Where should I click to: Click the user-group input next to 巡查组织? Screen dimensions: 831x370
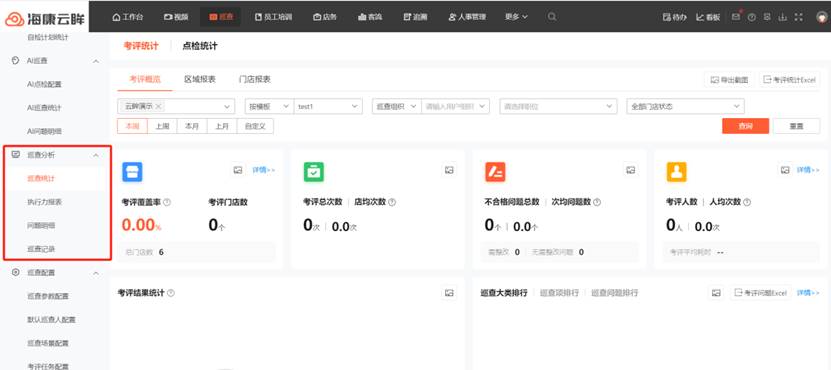(x=455, y=106)
